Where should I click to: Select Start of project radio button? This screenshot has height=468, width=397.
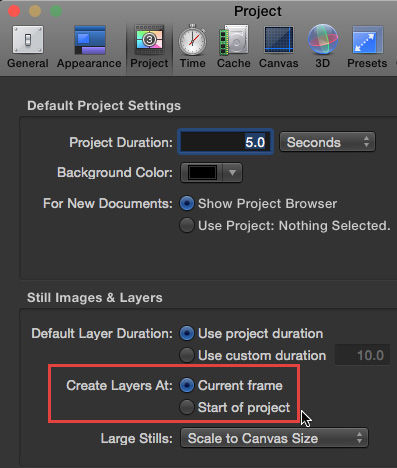pyautogui.click(x=187, y=407)
